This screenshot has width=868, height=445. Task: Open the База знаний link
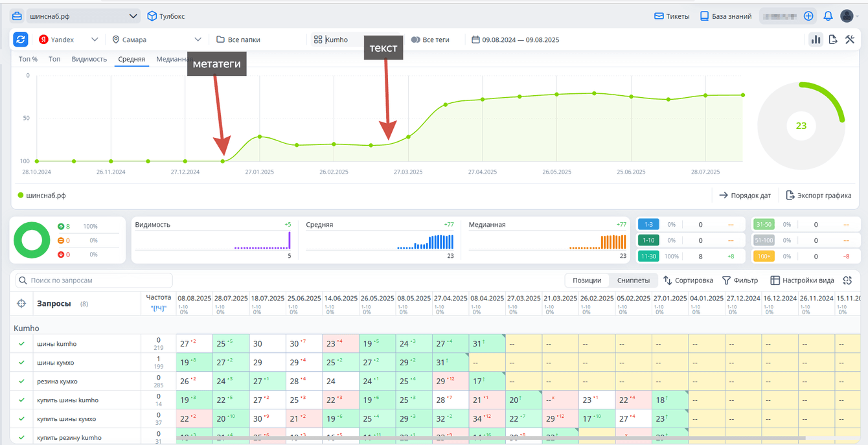[x=725, y=16]
